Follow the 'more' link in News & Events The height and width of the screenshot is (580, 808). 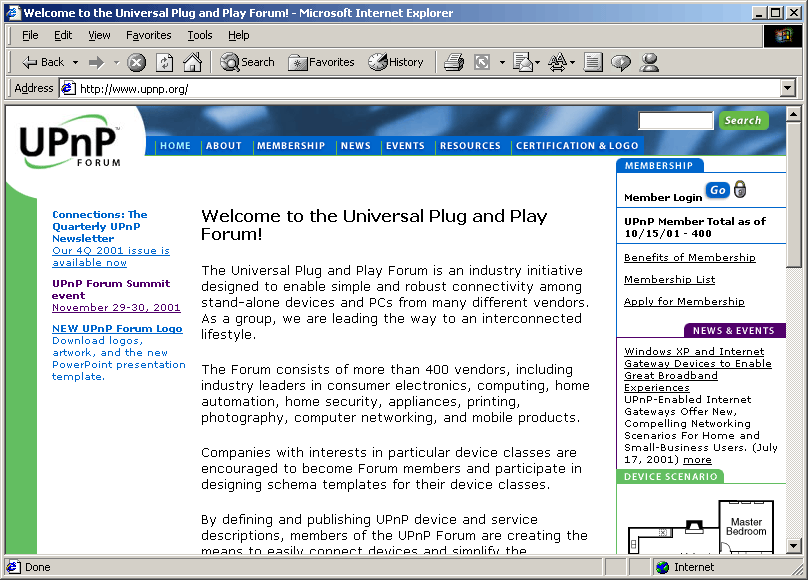(x=697, y=459)
